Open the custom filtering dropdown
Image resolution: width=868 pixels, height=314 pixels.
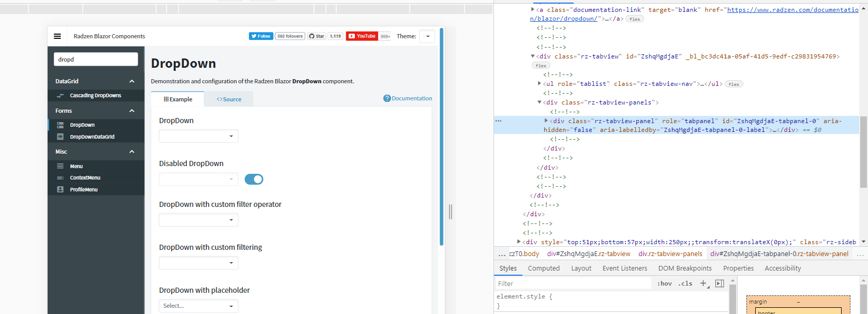point(199,263)
